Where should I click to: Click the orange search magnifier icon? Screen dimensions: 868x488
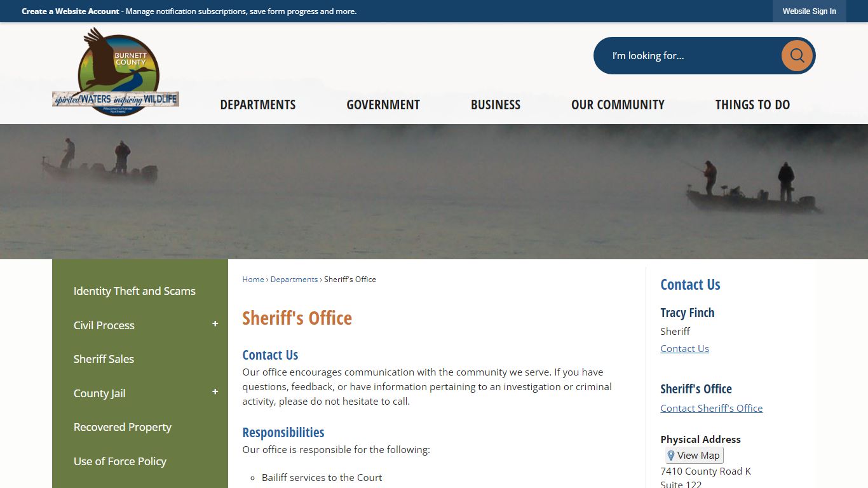click(x=797, y=56)
